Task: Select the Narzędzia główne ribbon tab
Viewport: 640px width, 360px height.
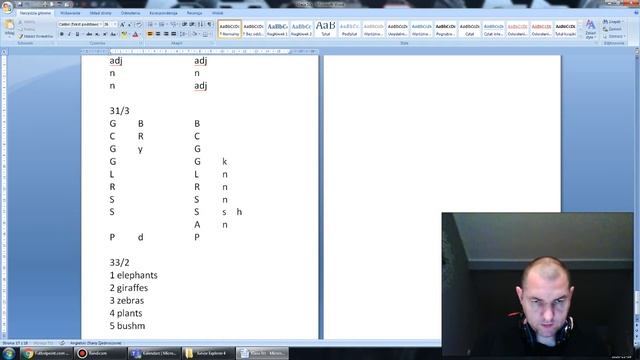Action: coord(36,13)
